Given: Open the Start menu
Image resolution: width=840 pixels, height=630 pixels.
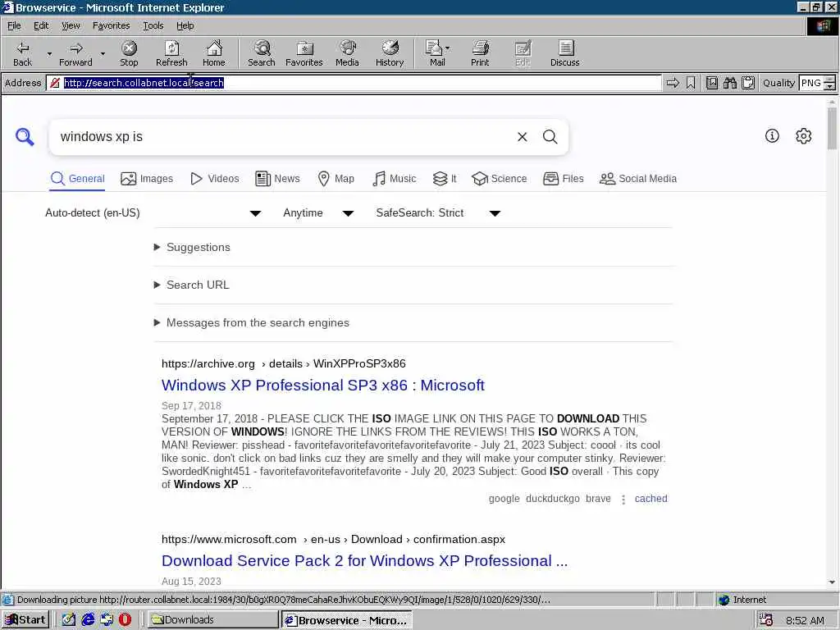Looking at the screenshot, I should pyautogui.click(x=25, y=620).
